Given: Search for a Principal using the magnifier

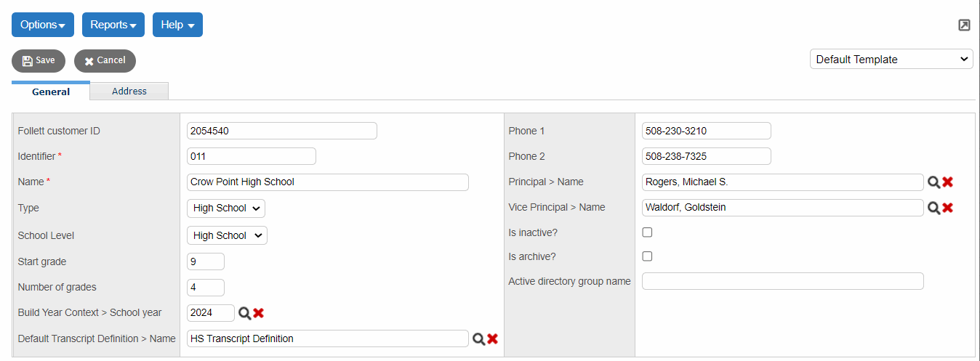Looking at the screenshot, I should click(x=933, y=182).
